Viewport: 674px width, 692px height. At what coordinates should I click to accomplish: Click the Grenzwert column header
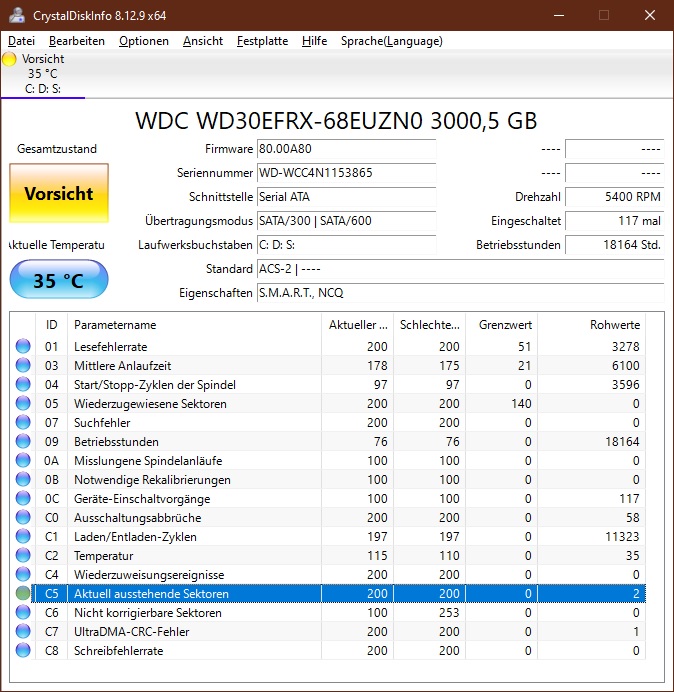(x=501, y=325)
